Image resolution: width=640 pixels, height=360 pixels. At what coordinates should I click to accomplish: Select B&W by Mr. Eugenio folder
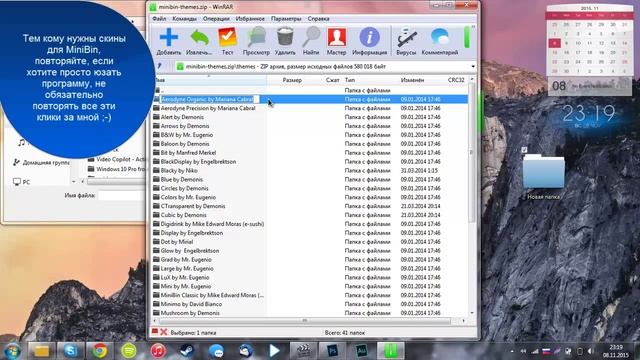click(x=310, y=135)
